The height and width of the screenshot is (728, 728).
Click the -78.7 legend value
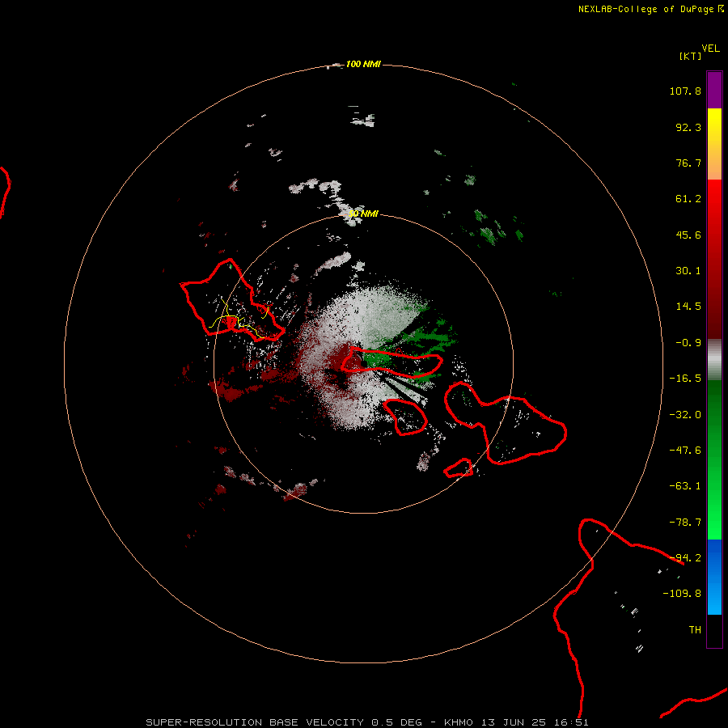tap(685, 523)
